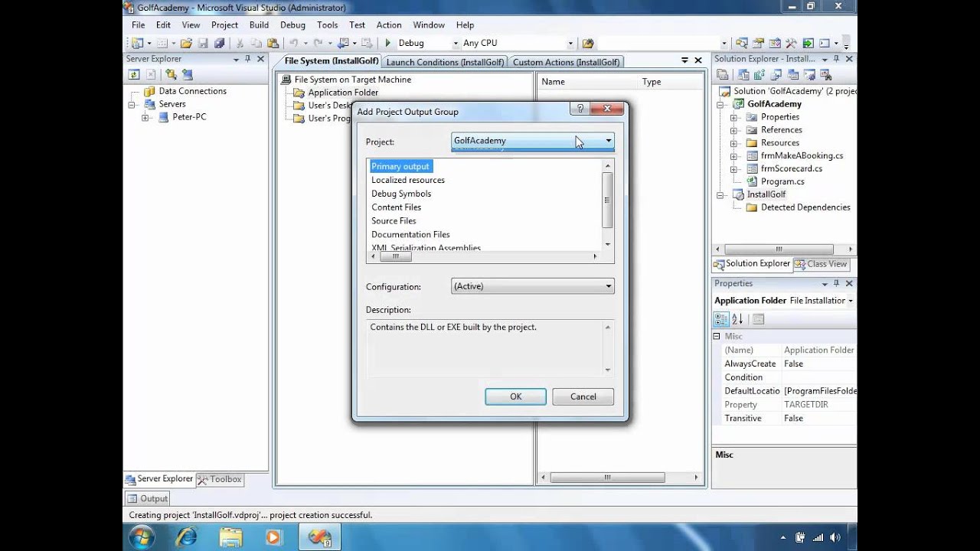Click the Output button at bottom
The width and height of the screenshot is (980, 551).
(146, 498)
